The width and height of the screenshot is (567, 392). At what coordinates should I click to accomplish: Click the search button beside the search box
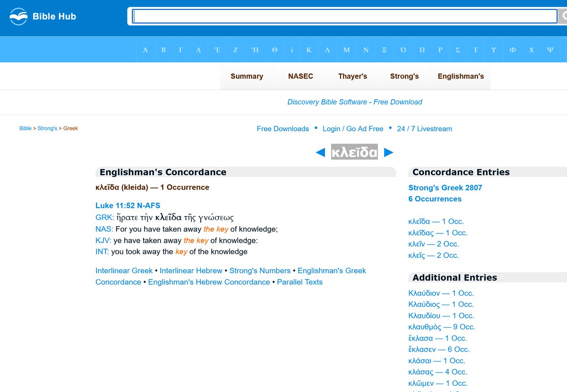click(x=563, y=17)
